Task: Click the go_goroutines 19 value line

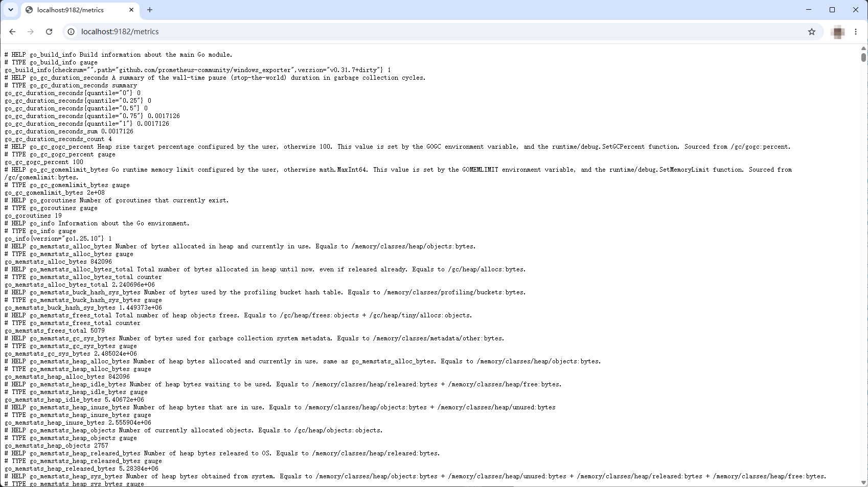Action: coord(33,216)
